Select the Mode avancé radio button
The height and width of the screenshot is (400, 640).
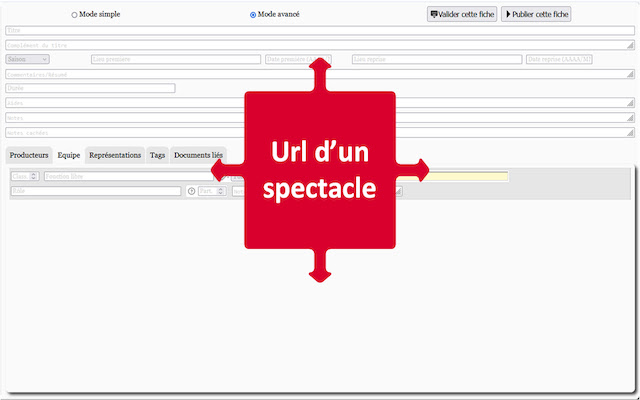tap(253, 15)
